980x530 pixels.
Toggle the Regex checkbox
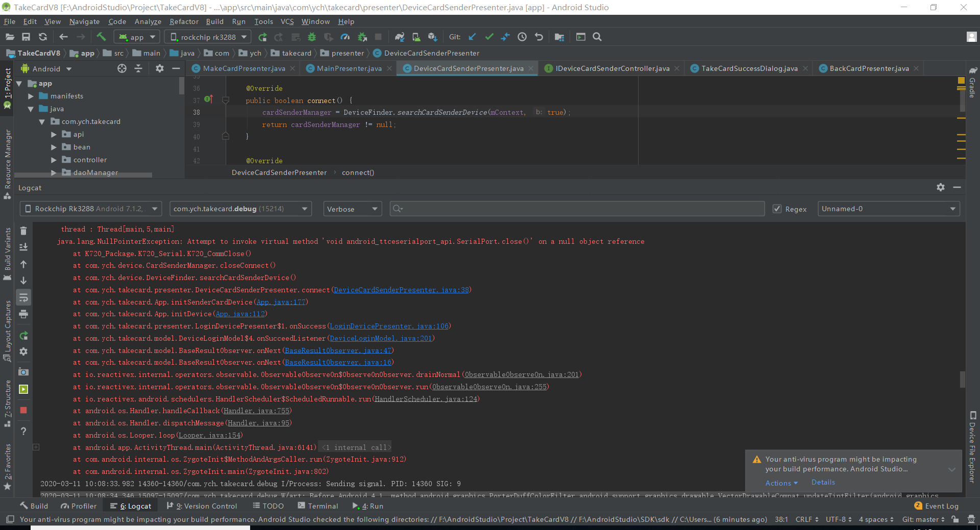click(x=777, y=209)
